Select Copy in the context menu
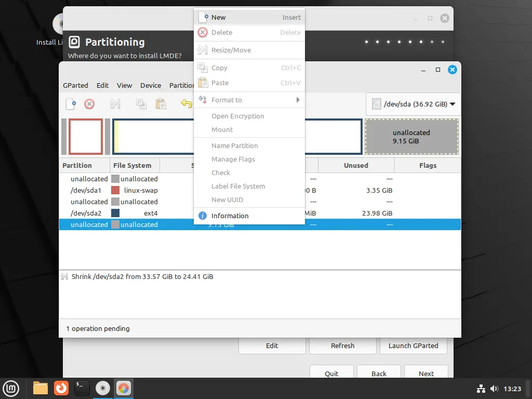 [249, 68]
